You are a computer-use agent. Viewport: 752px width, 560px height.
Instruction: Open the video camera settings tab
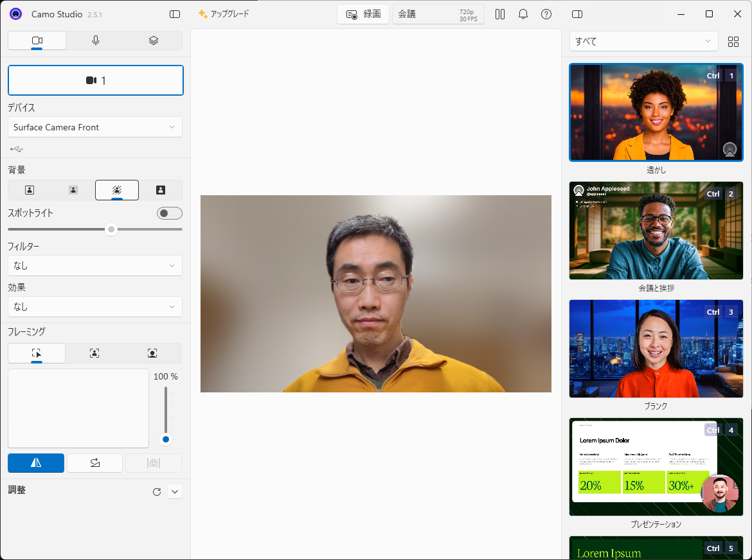(x=37, y=40)
